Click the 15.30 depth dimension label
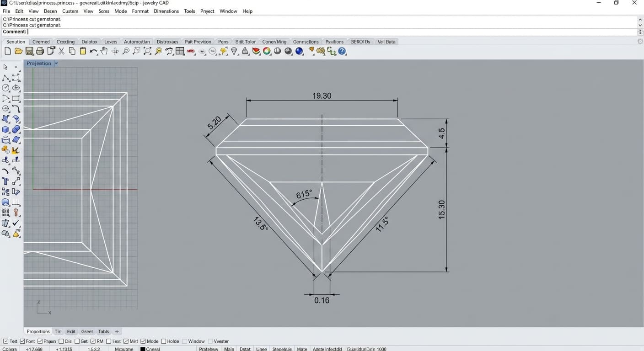Viewport: 644px width, 351px height. [441, 209]
